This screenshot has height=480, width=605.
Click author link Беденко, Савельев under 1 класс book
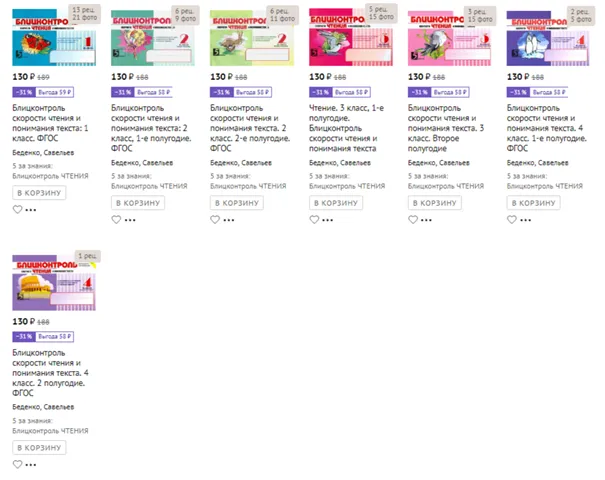pyautogui.click(x=43, y=152)
